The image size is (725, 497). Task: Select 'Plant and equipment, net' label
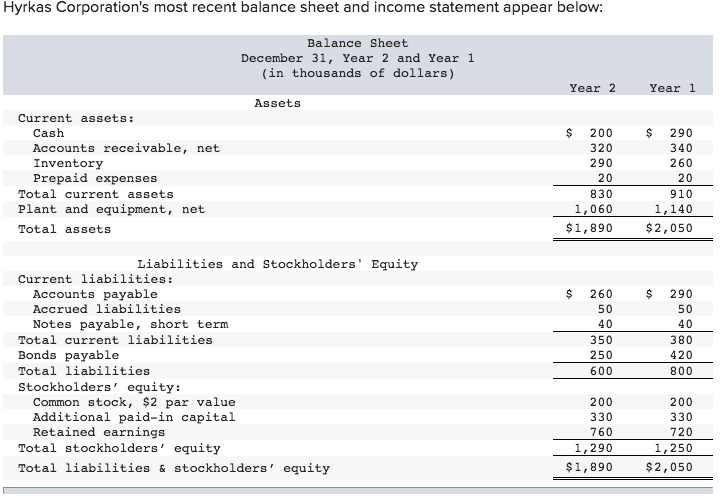tap(111, 209)
